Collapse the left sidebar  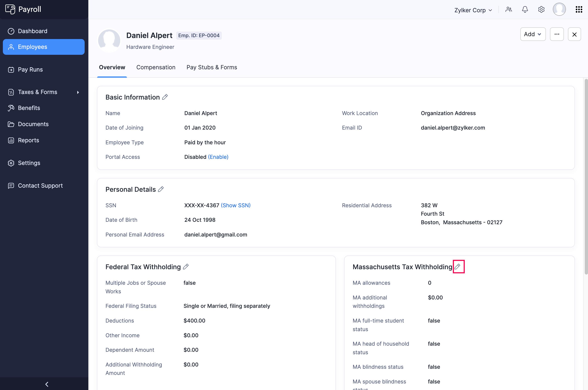click(x=47, y=384)
